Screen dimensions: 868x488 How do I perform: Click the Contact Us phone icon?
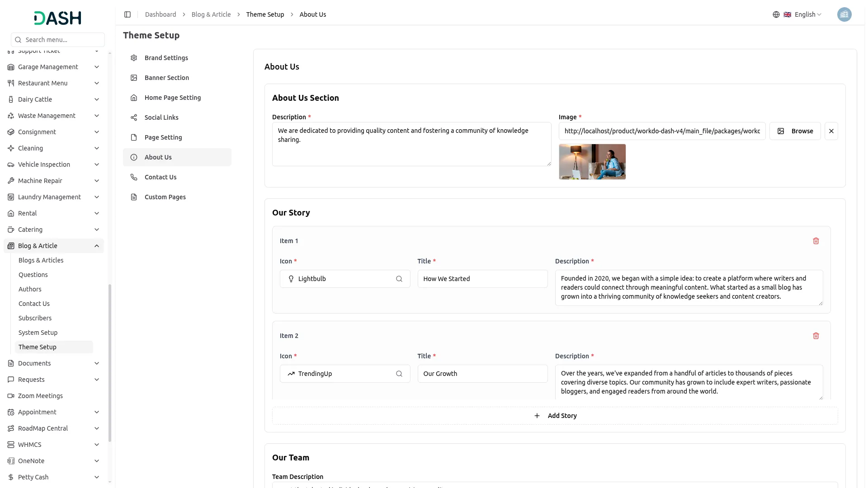click(133, 177)
